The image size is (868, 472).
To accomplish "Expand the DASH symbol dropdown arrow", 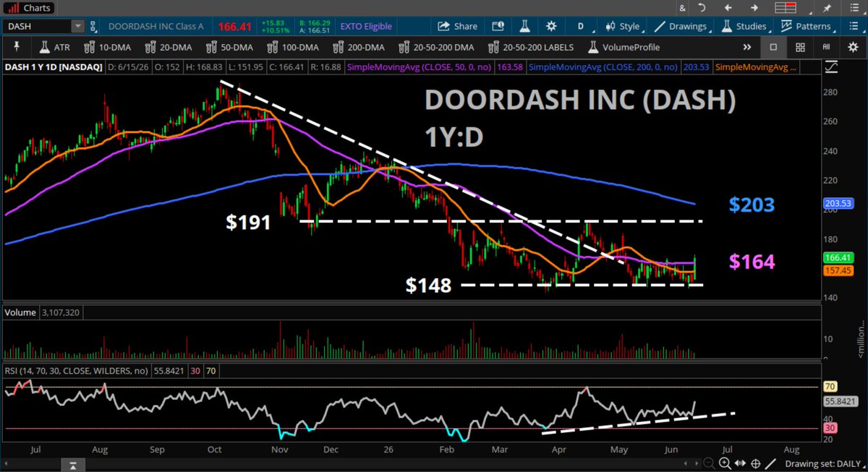I will [x=77, y=27].
